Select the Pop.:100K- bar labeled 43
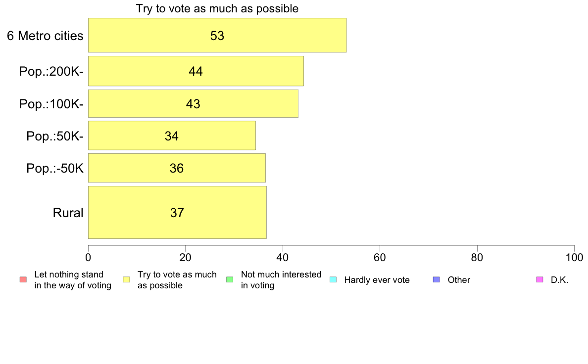The height and width of the screenshot is (364, 588). click(x=193, y=103)
